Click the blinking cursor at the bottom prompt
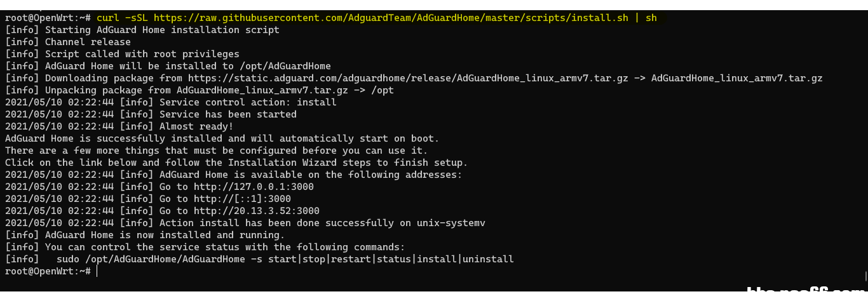The height and width of the screenshot is (301, 868). click(x=97, y=271)
